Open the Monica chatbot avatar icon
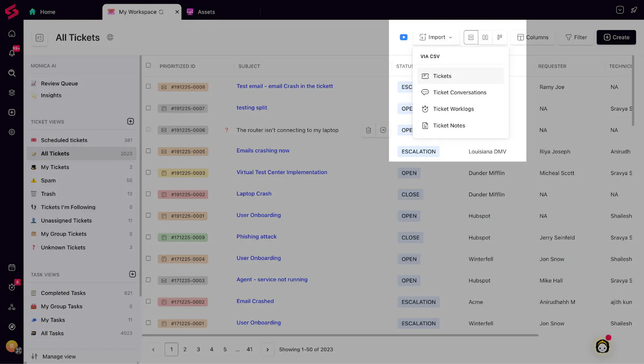 (602, 346)
